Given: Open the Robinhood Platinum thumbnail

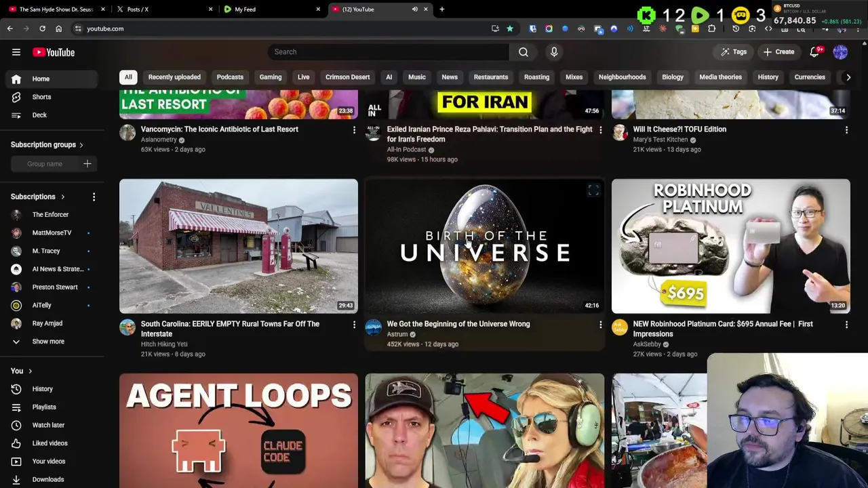Looking at the screenshot, I should click(730, 246).
